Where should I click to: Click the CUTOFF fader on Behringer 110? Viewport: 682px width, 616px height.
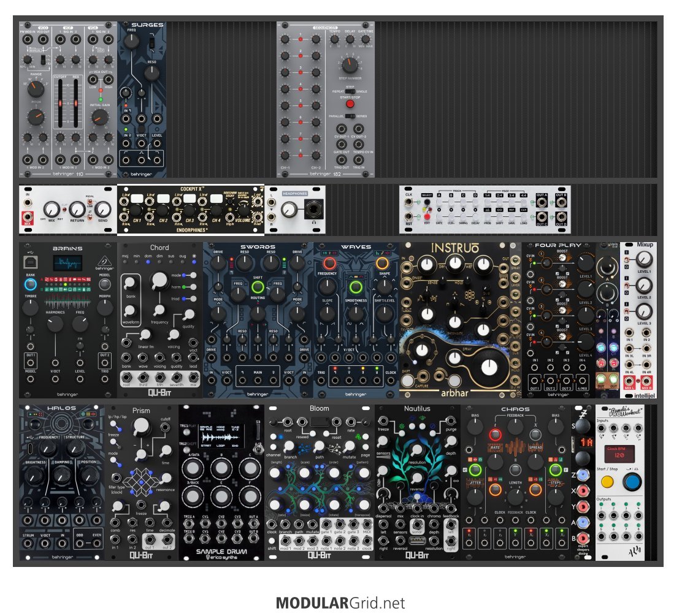pyautogui.click(x=61, y=104)
